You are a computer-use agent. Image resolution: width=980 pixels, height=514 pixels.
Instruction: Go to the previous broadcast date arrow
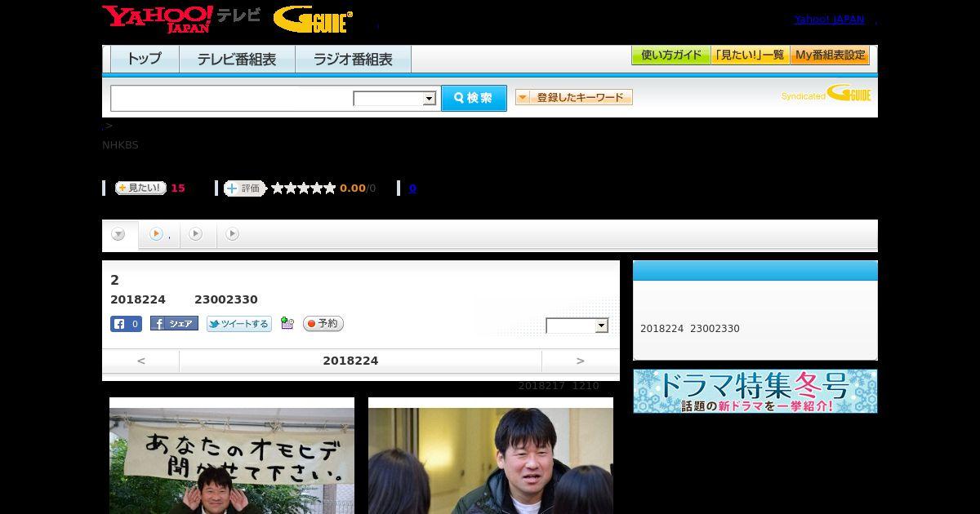coord(140,361)
